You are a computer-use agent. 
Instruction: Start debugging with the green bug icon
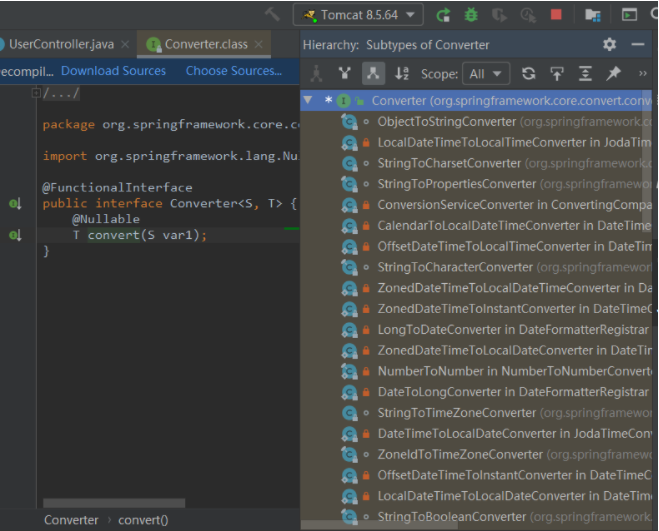click(x=471, y=15)
